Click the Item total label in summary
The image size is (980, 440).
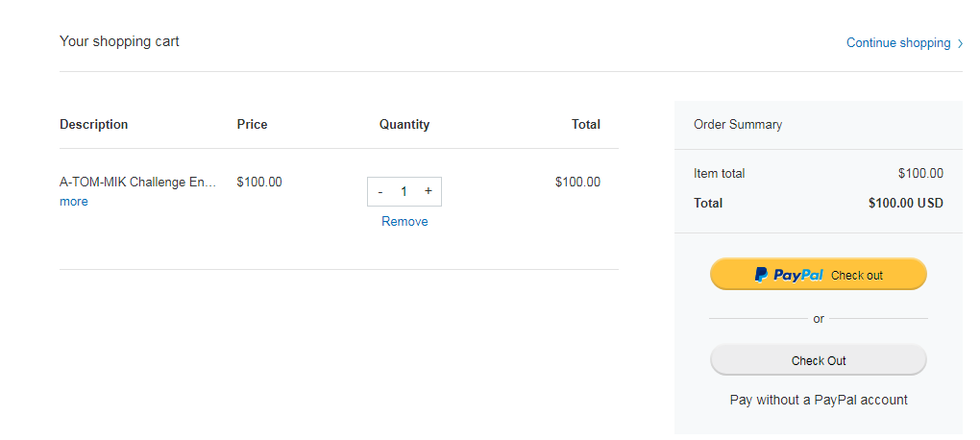pos(719,174)
